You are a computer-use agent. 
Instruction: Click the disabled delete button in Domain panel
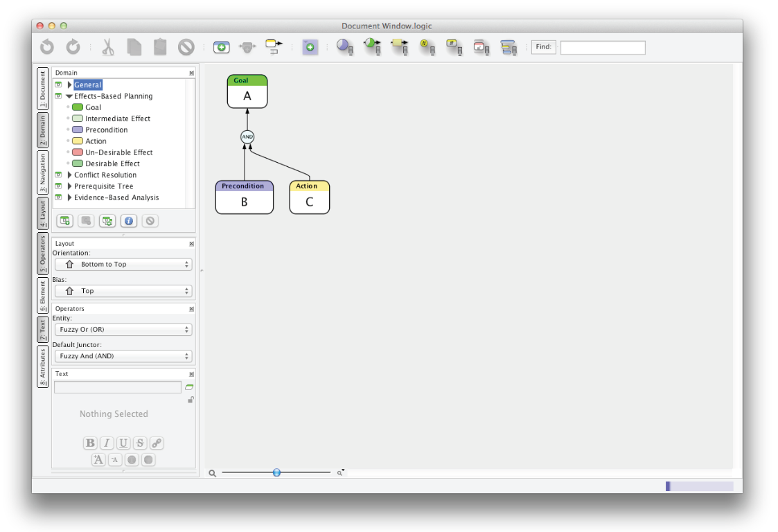click(150, 221)
